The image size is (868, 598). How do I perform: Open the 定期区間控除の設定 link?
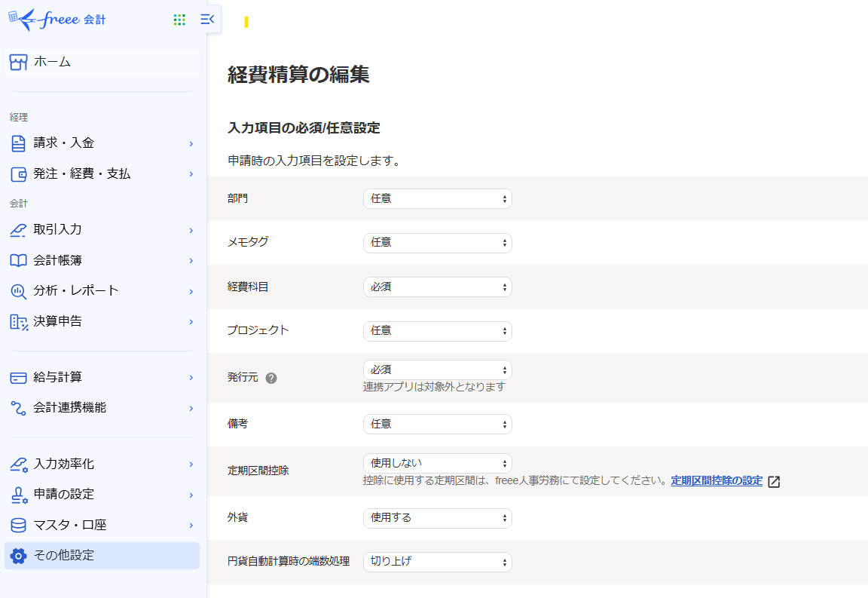[x=717, y=481]
